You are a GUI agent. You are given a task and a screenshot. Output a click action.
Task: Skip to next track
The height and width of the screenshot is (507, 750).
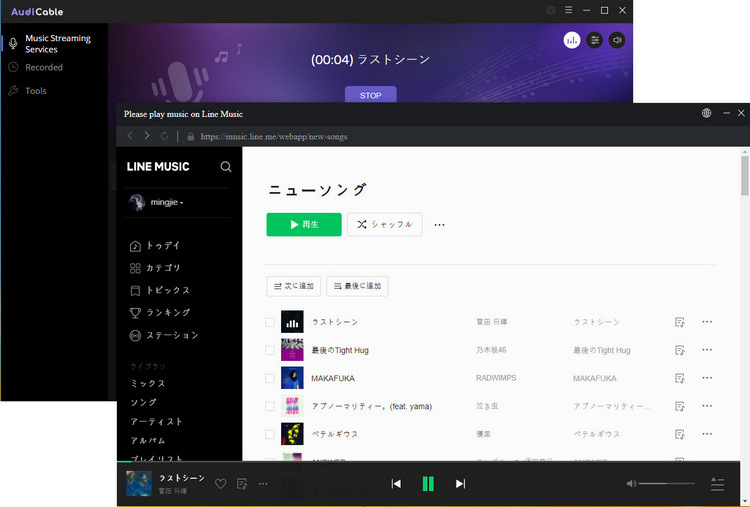pos(460,484)
